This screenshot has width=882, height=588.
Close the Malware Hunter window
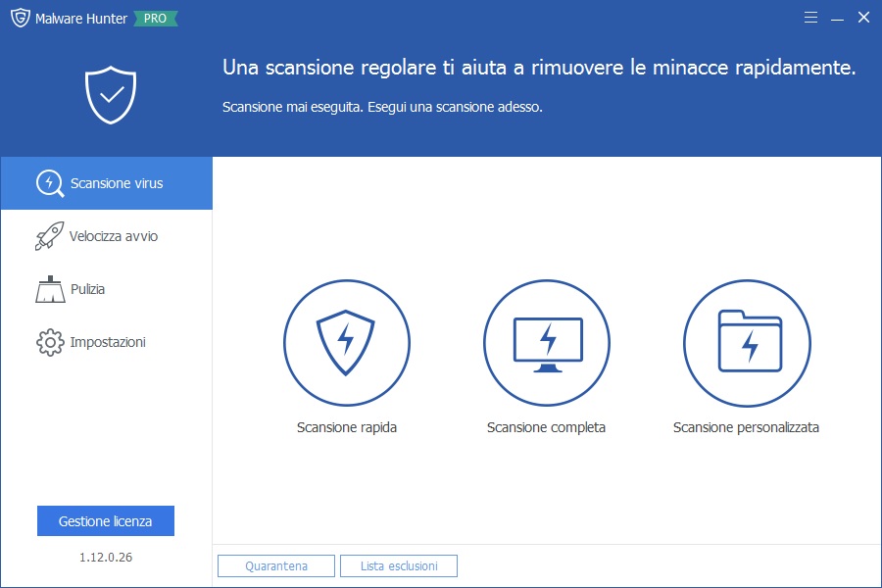coord(864,18)
